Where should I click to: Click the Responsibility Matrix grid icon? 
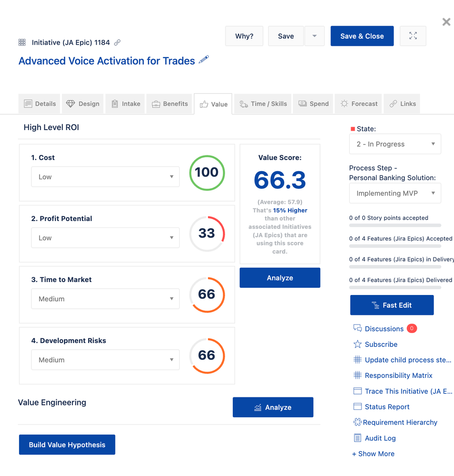point(357,375)
